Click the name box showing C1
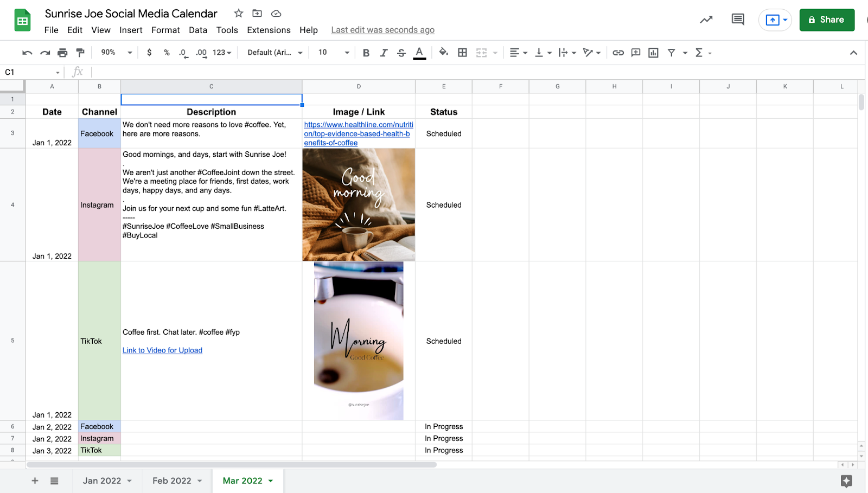This screenshot has width=868, height=493. 31,72
